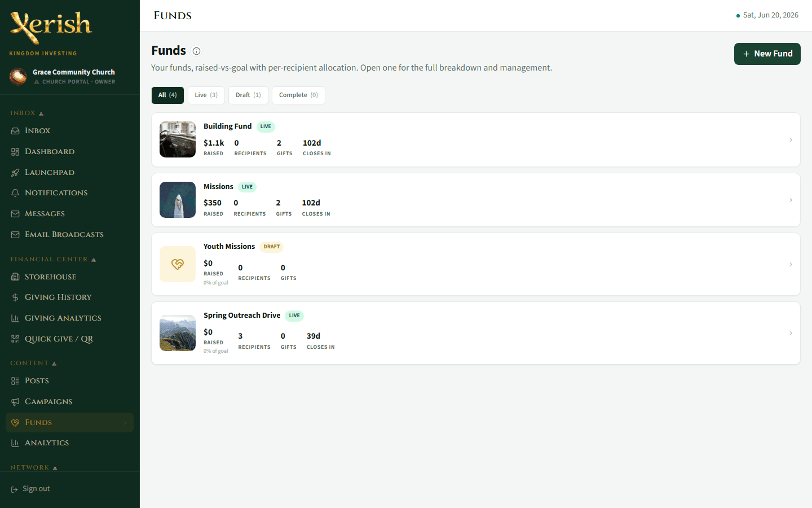Open the Missions fund thumbnail

178,200
